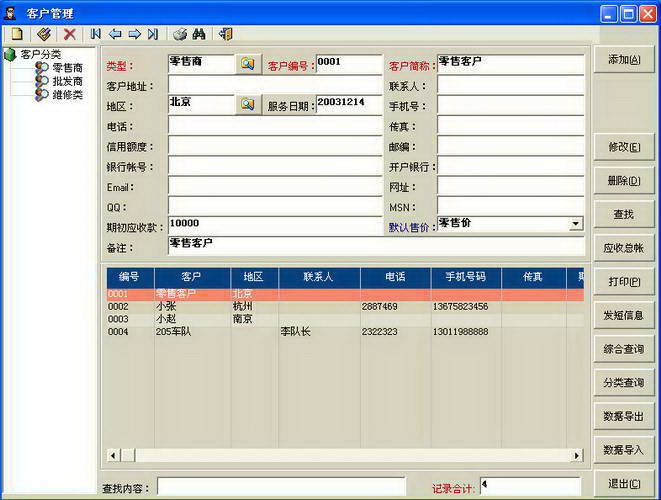
Task: Click the printer toolbar icon
Action: point(179,33)
